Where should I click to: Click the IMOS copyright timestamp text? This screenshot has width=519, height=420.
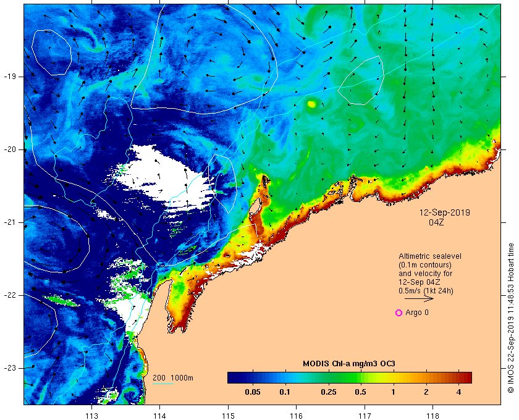pyautogui.click(x=511, y=318)
